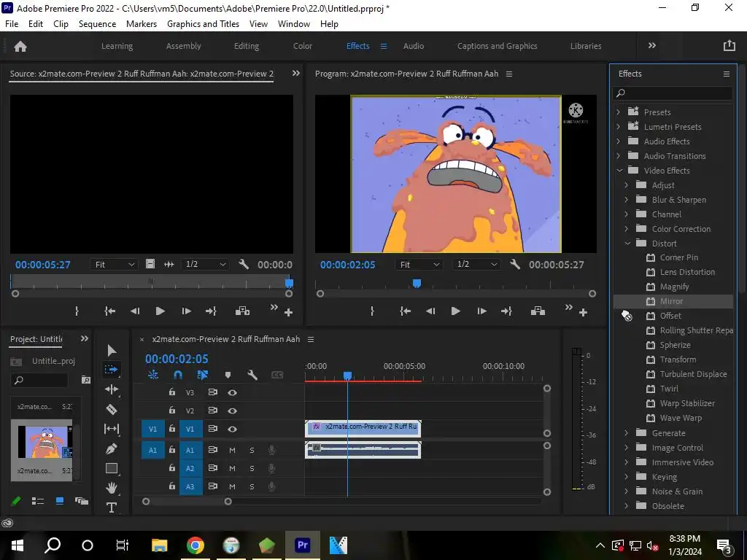Click Insert button in Source monitor
Viewport: 747px width, 560px height.
(242, 311)
